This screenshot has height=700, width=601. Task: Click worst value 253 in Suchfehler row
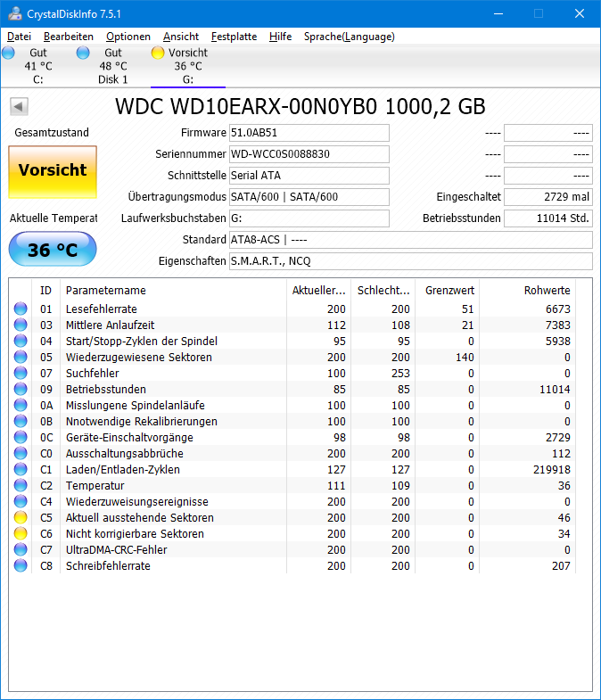(x=400, y=374)
